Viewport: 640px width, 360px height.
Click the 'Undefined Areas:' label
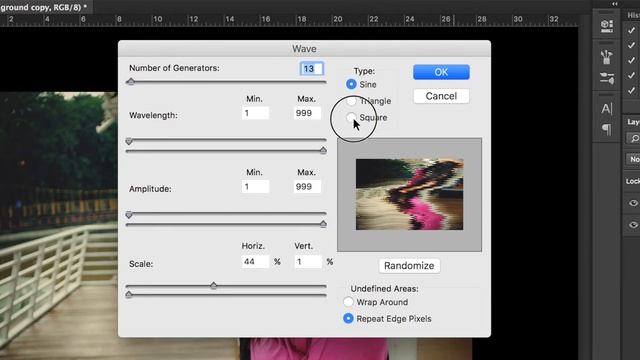click(384, 289)
